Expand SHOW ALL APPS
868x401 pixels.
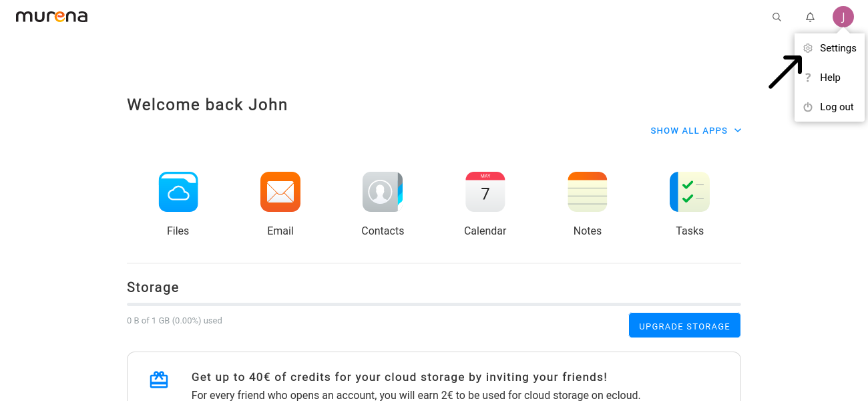(696, 130)
